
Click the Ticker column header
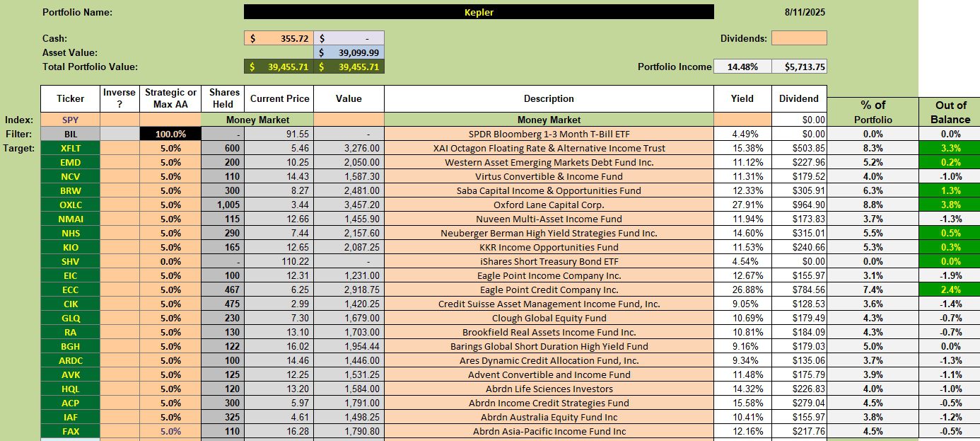click(x=70, y=98)
